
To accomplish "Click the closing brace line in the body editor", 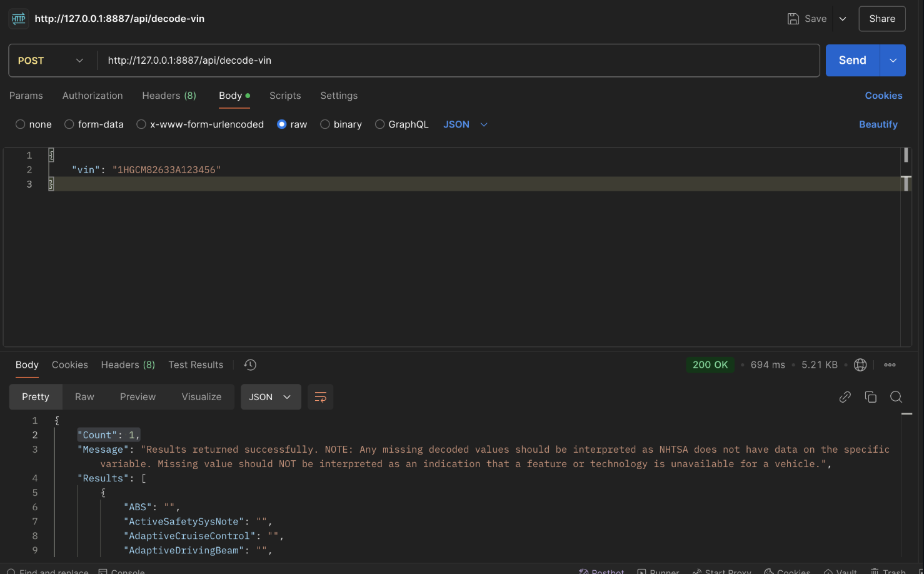I will pyautogui.click(x=474, y=184).
